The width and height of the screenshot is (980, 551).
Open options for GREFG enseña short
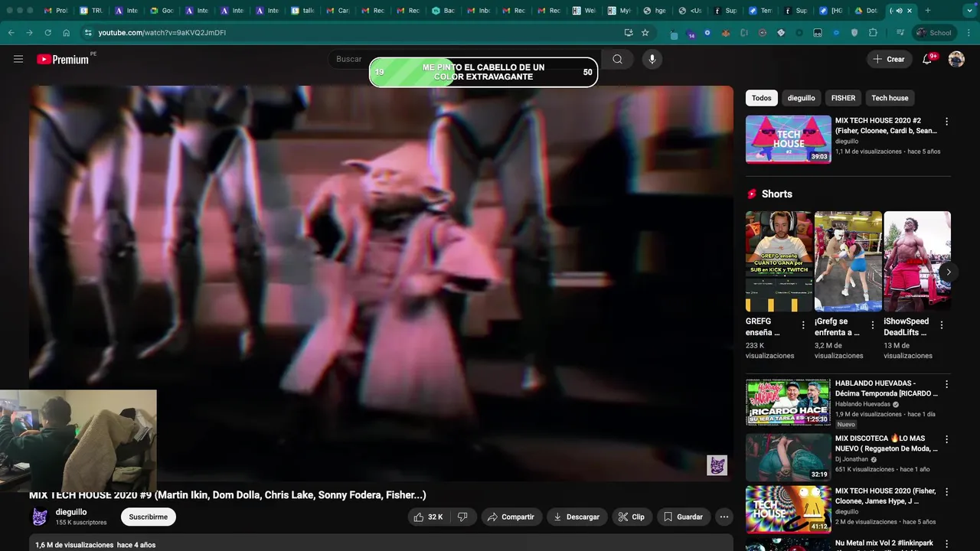click(803, 325)
